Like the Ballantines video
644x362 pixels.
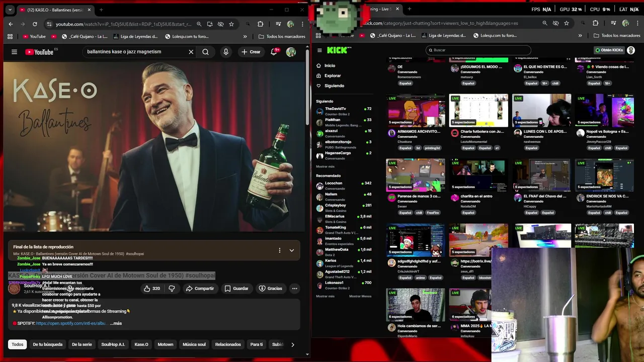[x=152, y=289]
